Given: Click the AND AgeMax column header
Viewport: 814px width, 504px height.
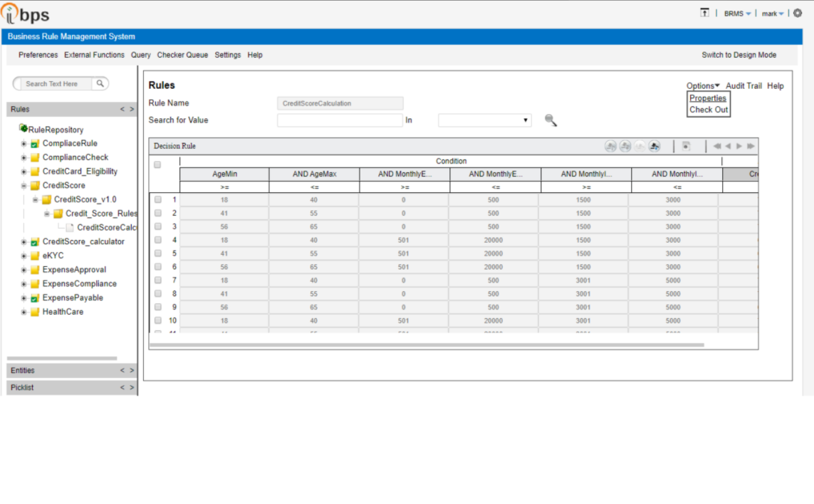Looking at the screenshot, I should tap(314, 174).
